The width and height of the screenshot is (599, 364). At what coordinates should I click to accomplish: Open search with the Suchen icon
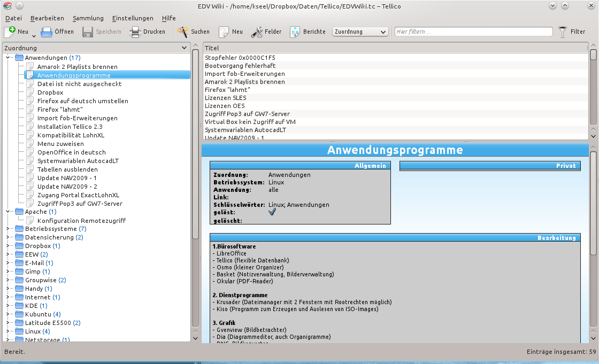click(x=182, y=32)
